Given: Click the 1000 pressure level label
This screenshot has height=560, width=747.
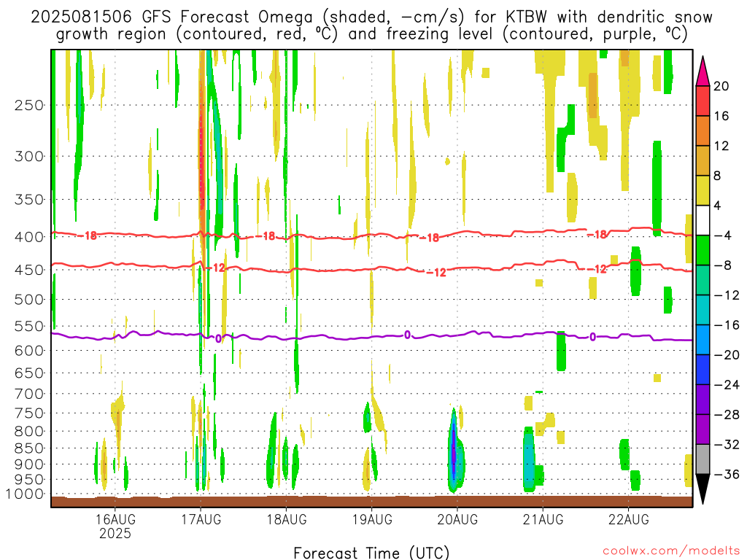Looking at the screenshot, I should coord(25,494).
